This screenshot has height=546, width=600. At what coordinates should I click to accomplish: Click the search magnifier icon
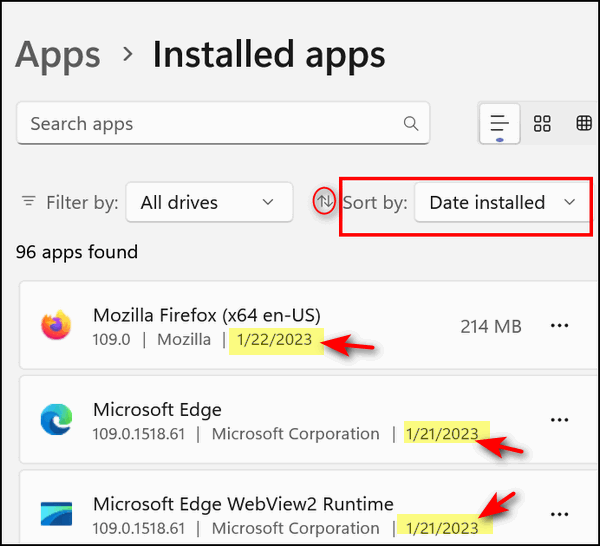tap(411, 124)
